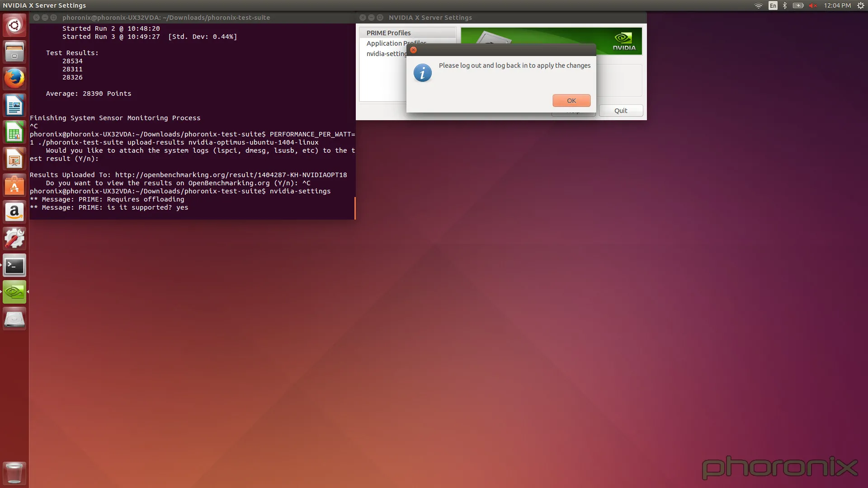Open LibreOffice Impress from the dock

(x=14, y=159)
